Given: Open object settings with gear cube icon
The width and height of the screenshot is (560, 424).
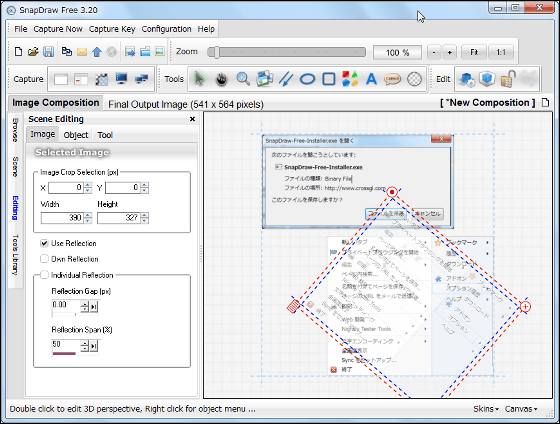Looking at the screenshot, I should [x=466, y=79].
